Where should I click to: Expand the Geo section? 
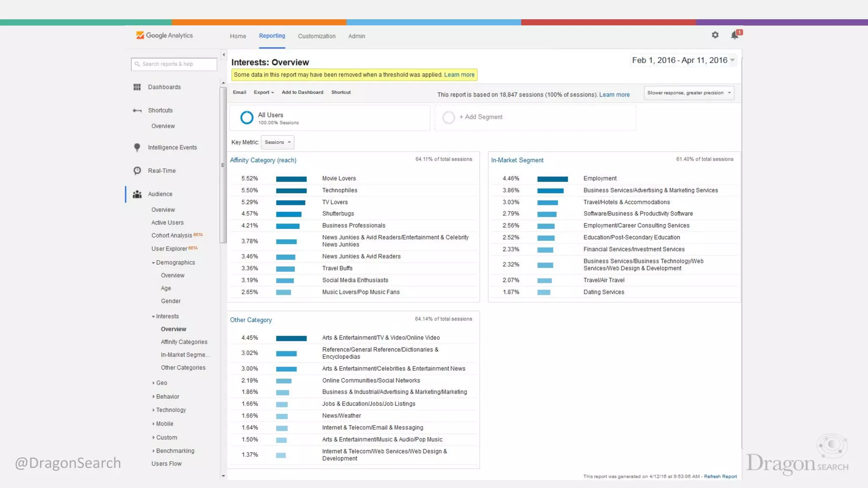161,383
